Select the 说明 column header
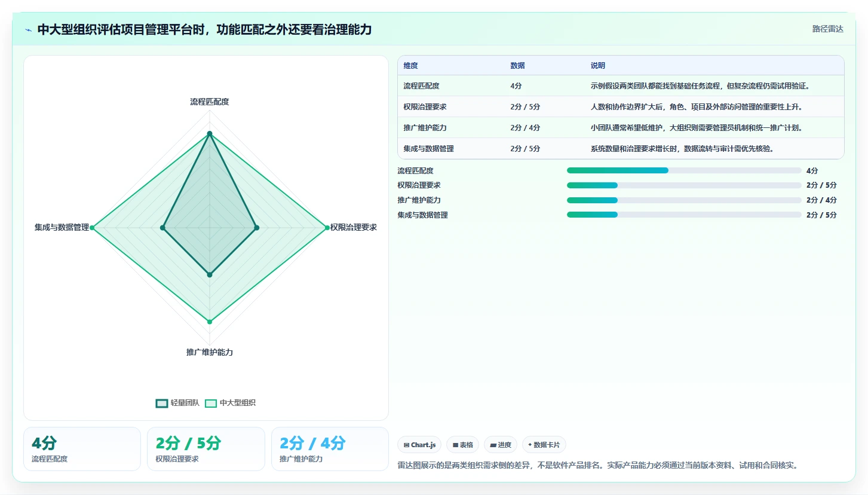This screenshot has height=495, width=868. click(x=598, y=66)
